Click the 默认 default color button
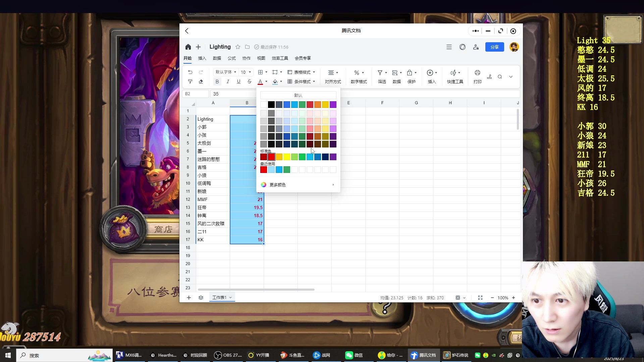The image size is (644, 362). (x=298, y=95)
